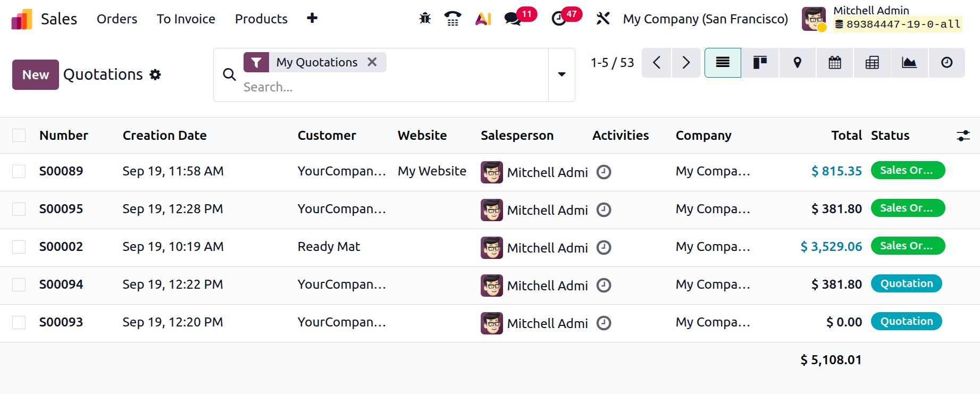Open the Activity view
This screenshot has width=980, height=394.
click(x=947, y=63)
